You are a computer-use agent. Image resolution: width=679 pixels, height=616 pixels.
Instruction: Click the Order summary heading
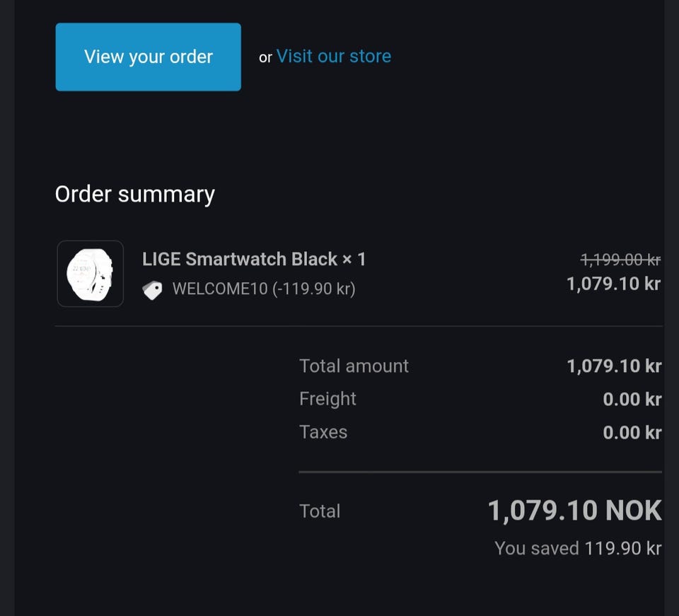click(135, 194)
